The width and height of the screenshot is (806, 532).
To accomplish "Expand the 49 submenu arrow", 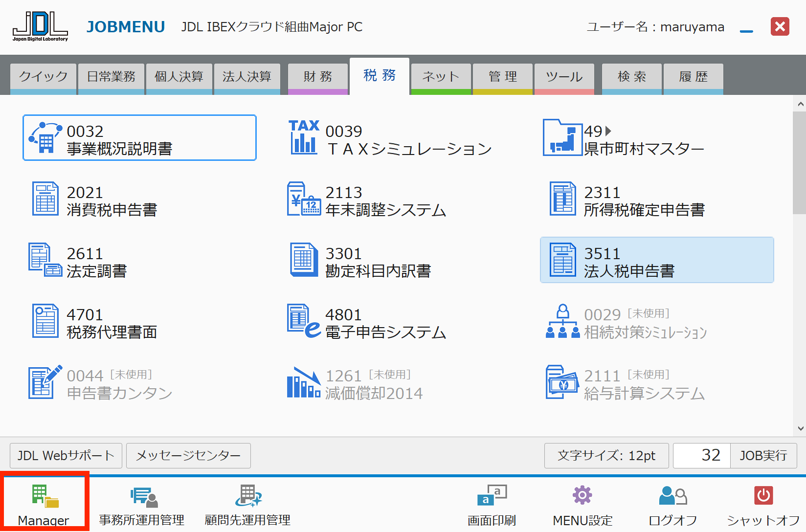I will tap(608, 131).
